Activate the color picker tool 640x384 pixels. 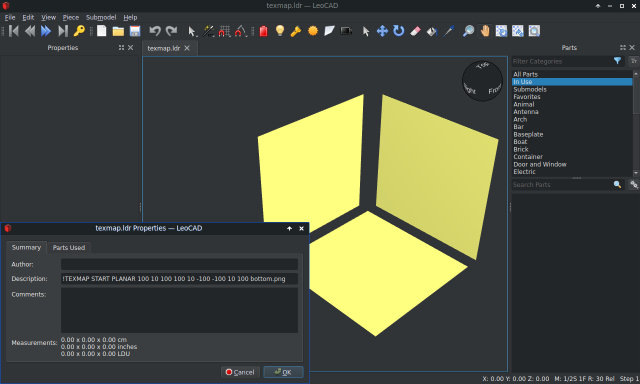pyautogui.click(x=449, y=31)
